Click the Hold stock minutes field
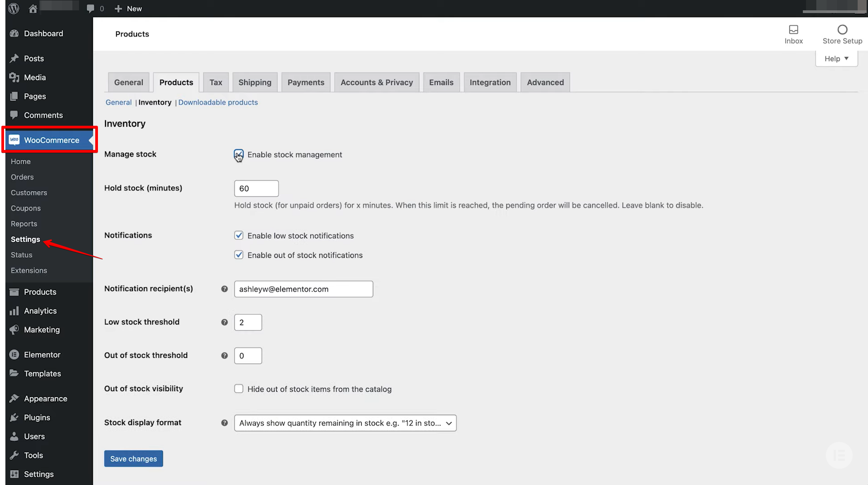The width and height of the screenshot is (868, 485). pos(256,189)
